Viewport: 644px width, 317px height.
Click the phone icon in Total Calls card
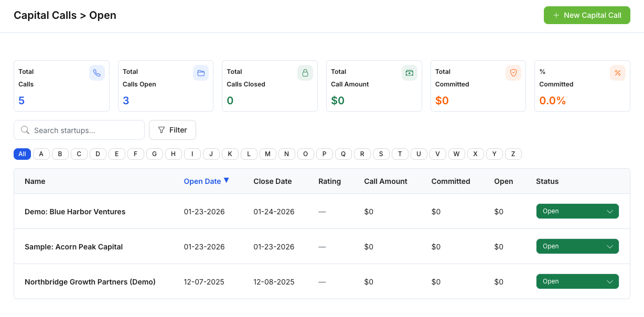click(96, 73)
